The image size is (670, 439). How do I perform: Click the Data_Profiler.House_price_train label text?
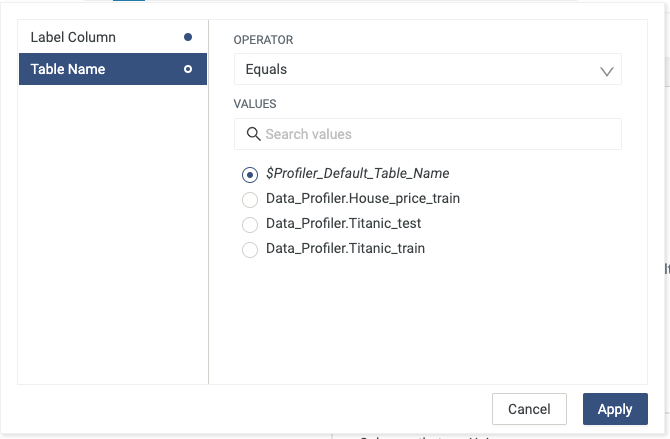pyautogui.click(x=362, y=198)
